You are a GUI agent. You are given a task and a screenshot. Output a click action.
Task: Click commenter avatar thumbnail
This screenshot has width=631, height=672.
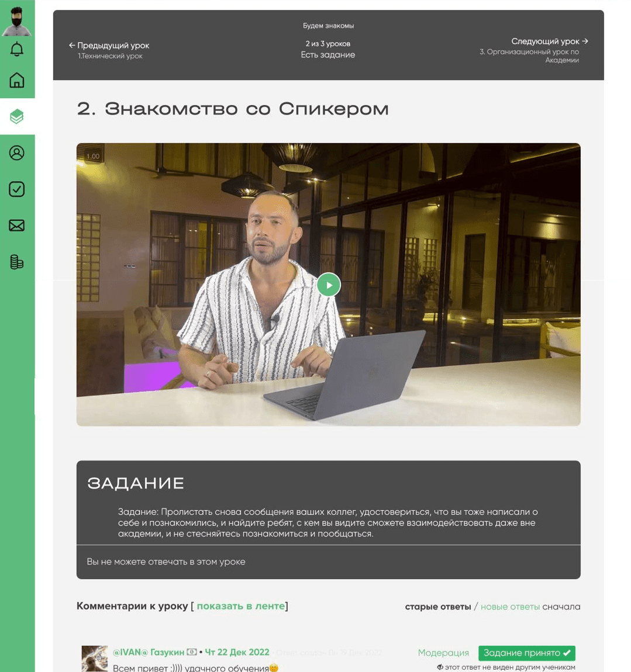94,659
